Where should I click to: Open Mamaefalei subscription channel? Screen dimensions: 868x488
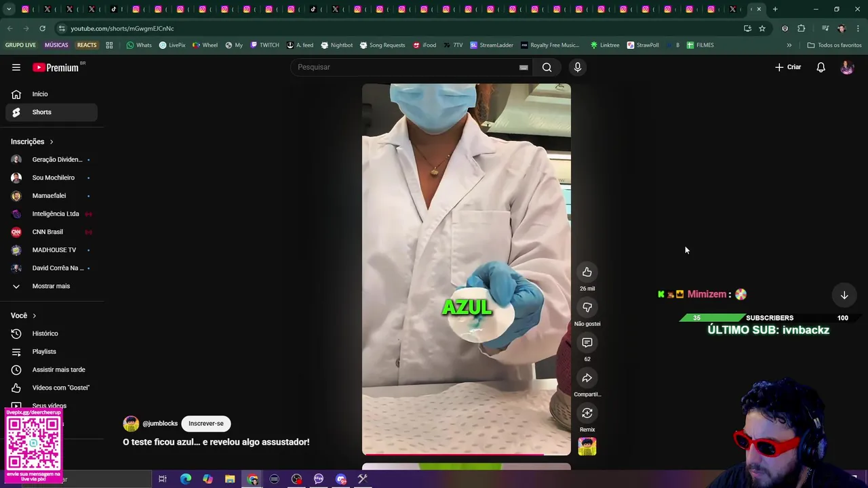tap(52, 196)
